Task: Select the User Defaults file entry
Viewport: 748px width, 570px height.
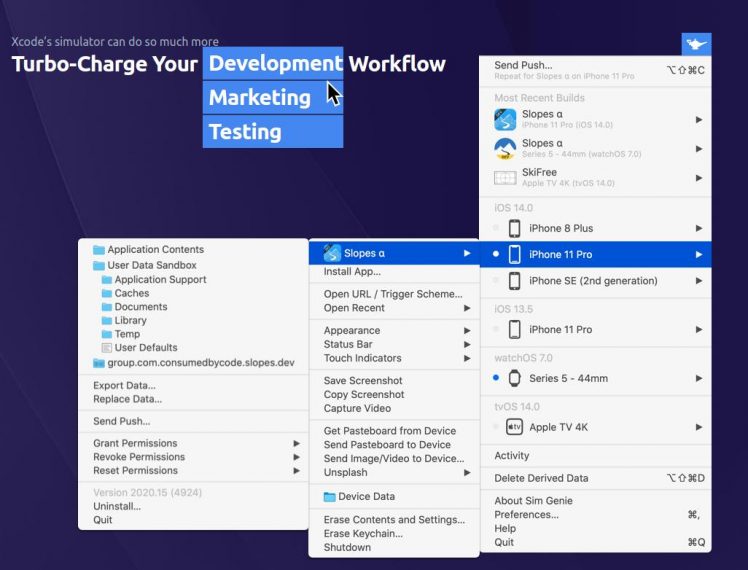Action: [145, 348]
